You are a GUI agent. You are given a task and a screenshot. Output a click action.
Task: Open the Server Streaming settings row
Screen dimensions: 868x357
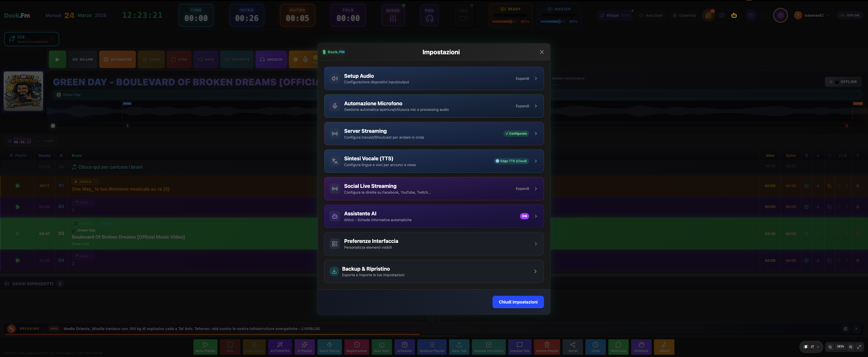coord(434,134)
